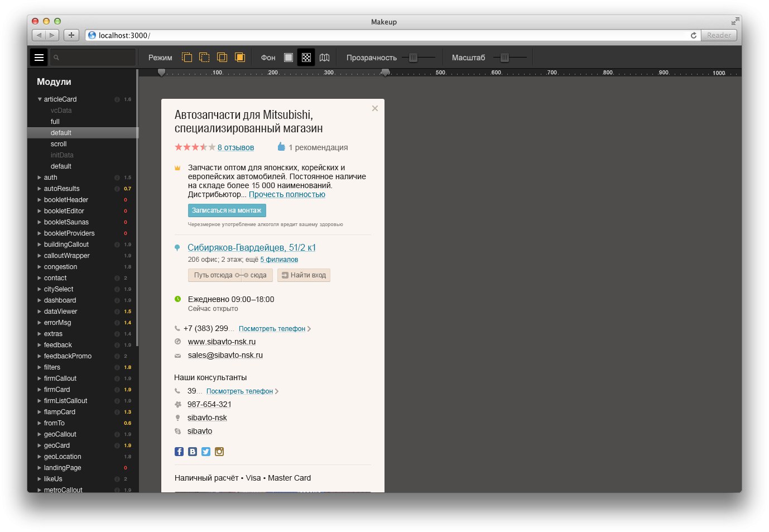The image size is (769, 532).
Task: Open the Twitter social icon
Action: 206,452
